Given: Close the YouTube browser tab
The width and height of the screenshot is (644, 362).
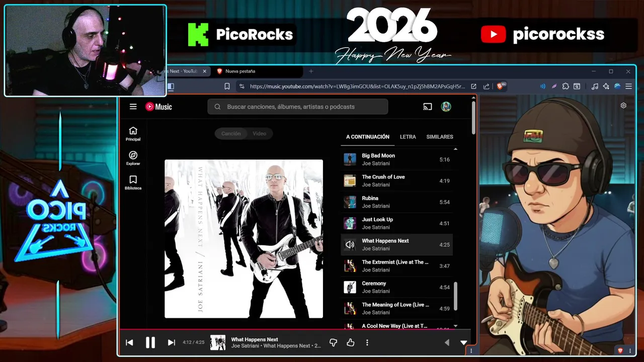Looking at the screenshot, I should tap(204, 71).
